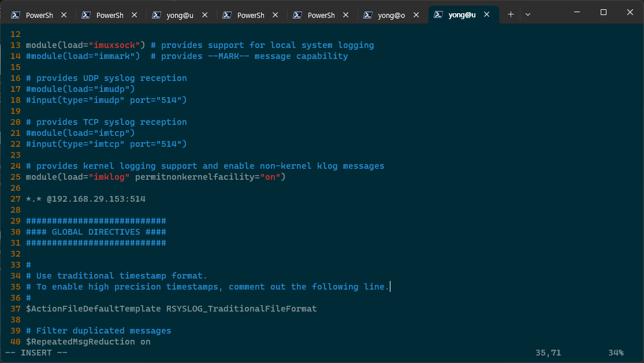Minimize the terminal window
This screenshot has width=644, height=363.
(577, 12)
